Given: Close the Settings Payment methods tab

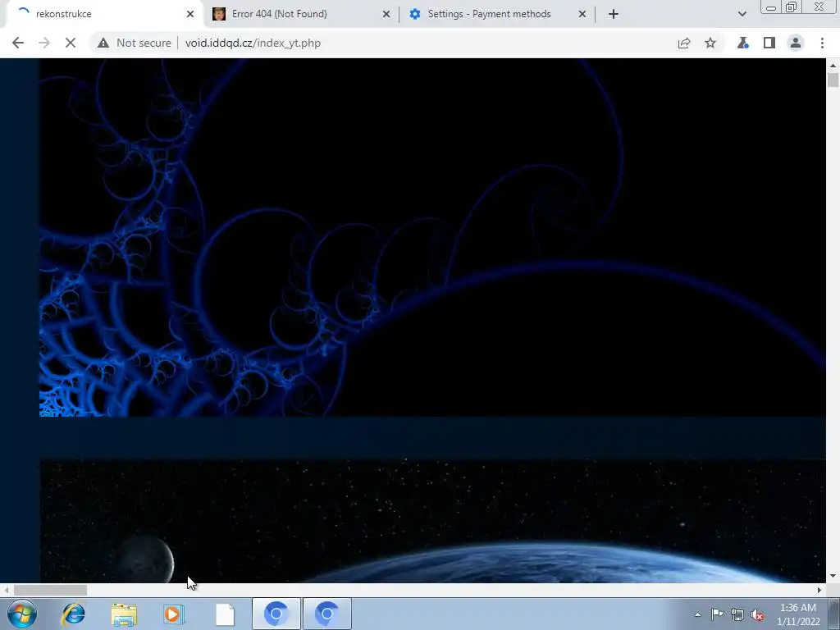Looking at the screenshot, I should 582,14.
